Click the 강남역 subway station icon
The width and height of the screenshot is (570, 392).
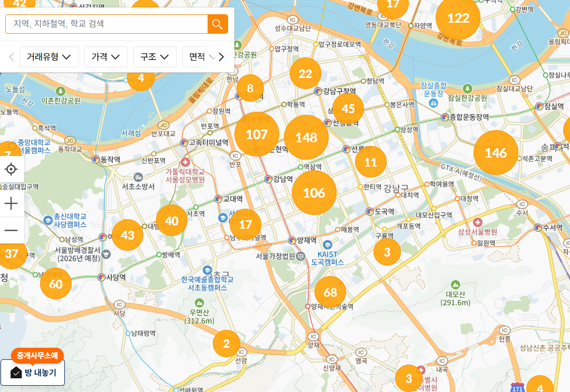click(268, 179)
